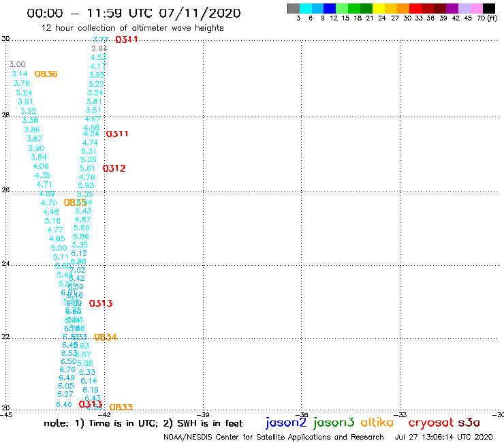The width and height of the screenshot is (504, 443).
Task: Click the wave height value '4.06'
Action: [41, 166]
